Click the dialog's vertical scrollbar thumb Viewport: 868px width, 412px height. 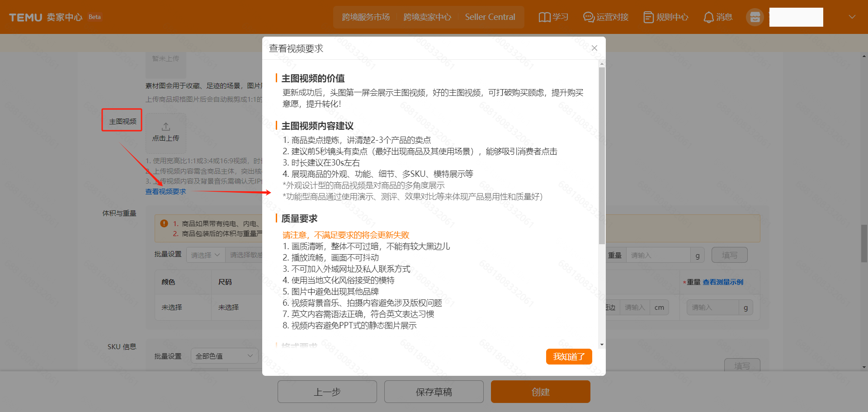click(602, 154)
